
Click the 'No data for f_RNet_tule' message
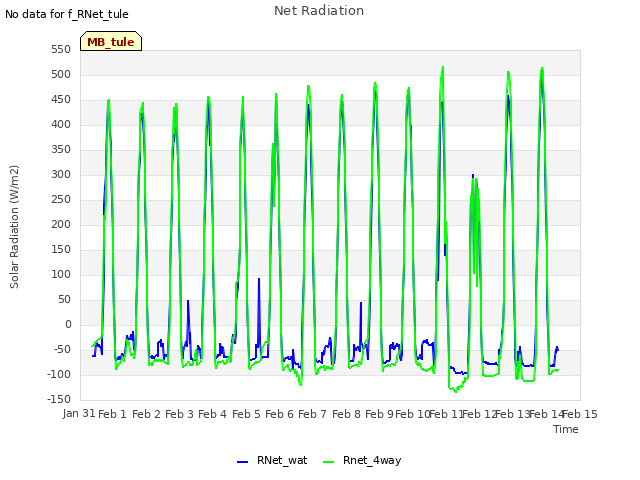click(67, 14)
